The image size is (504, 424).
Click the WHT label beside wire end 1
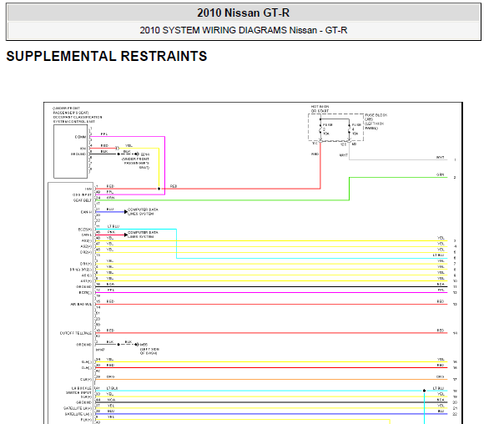point(440,158)
